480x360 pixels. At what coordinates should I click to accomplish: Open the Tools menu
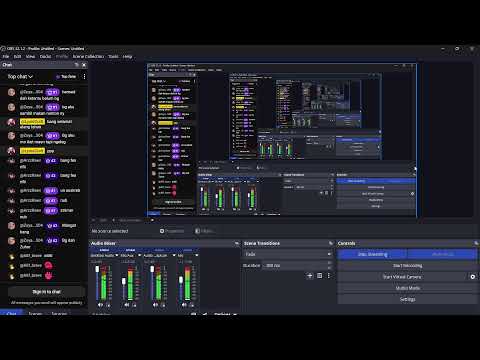[x=113, y=56]
